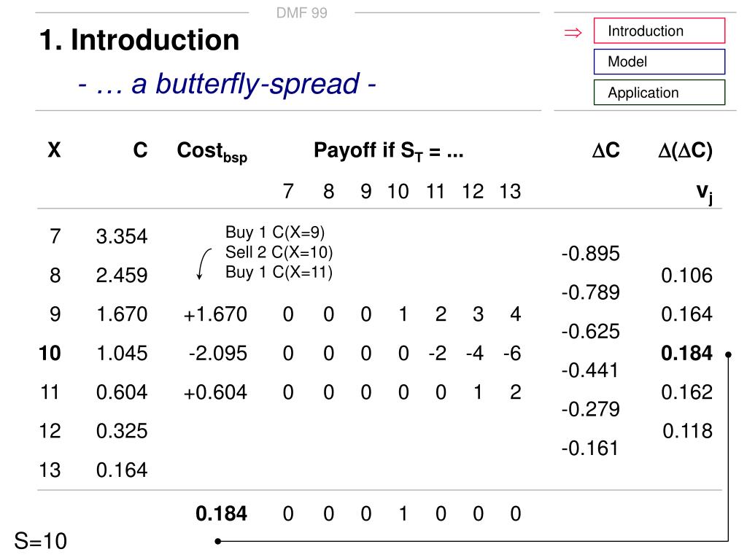The width and height of the screenshot is (747, 560).
Task: Click the curved arrow near Buy 1 C(X=9)
Action: (204, 264)
